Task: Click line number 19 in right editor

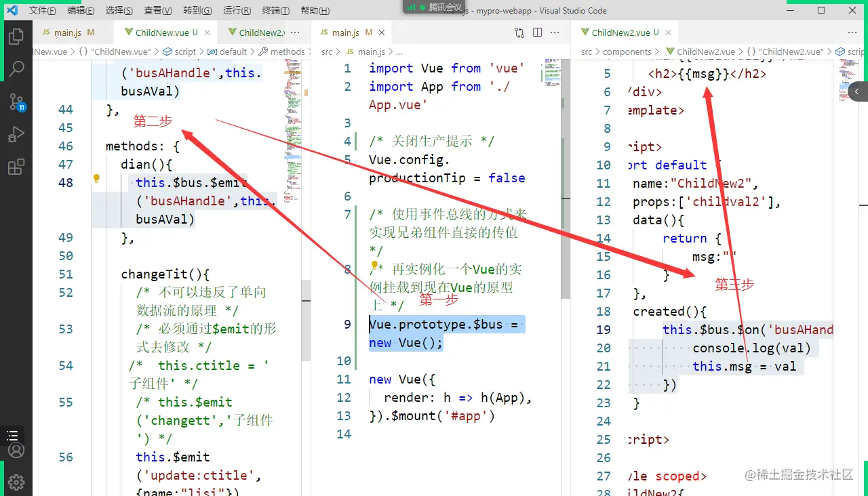Action: [x=604, y=329]
